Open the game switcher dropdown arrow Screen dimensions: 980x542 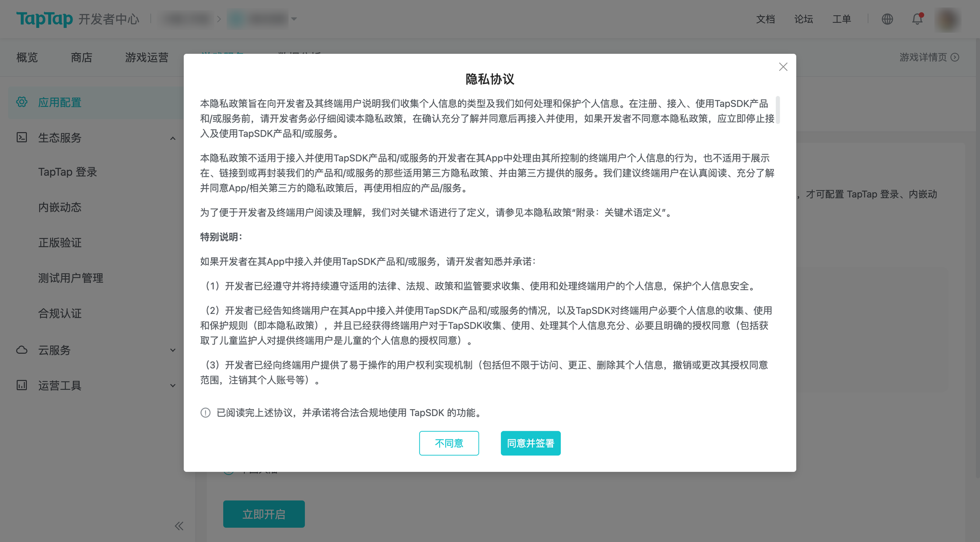294,19
